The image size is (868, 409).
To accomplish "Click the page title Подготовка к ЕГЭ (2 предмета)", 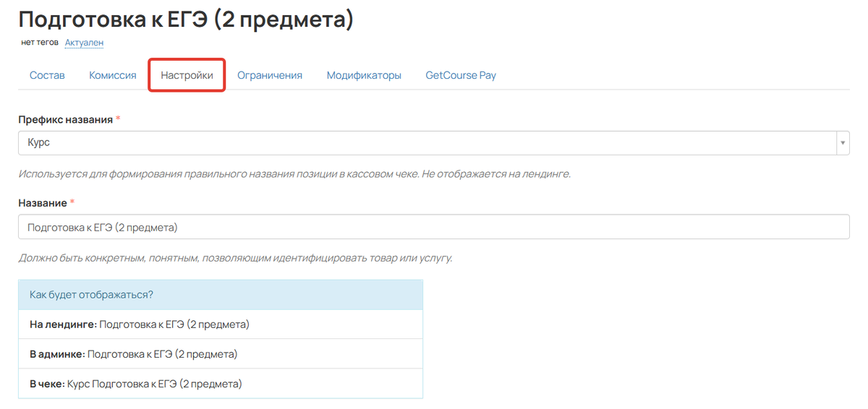I will coord(186,19).
